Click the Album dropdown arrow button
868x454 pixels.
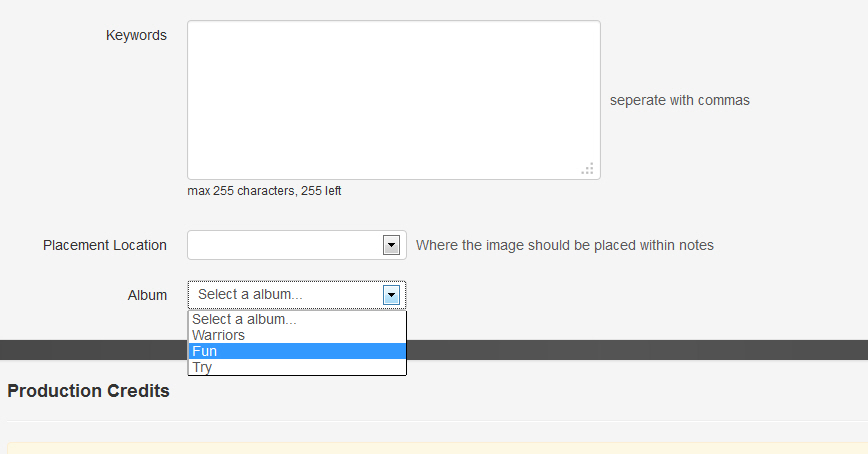(x=391, y=295)
